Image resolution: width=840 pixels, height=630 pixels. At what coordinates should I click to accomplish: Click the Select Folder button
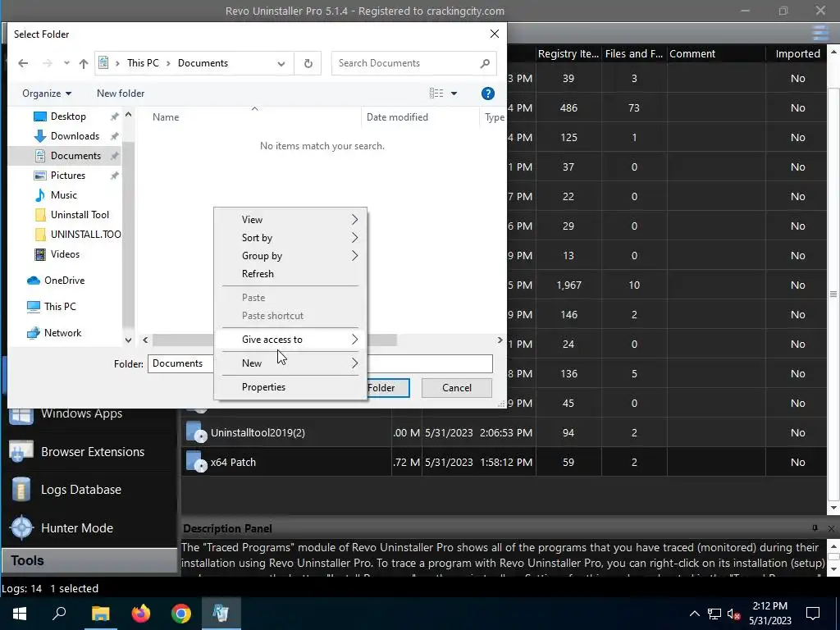pyautogui.click(x=388, y=388)
